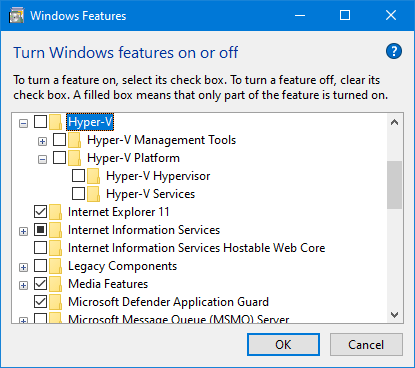415x368 pixels.
Task: Check Internet Information Services Hostable Web Core
Action: [x=40, y=248]
